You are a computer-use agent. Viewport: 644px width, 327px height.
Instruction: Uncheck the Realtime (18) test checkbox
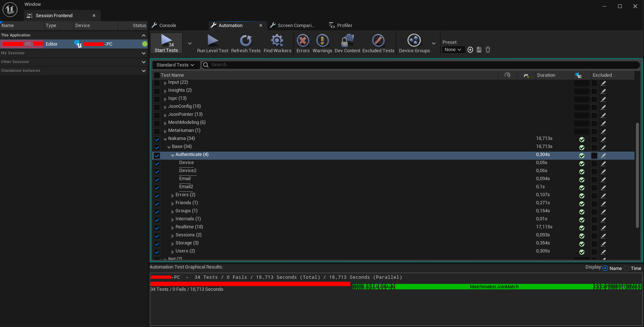coord(157,228)
